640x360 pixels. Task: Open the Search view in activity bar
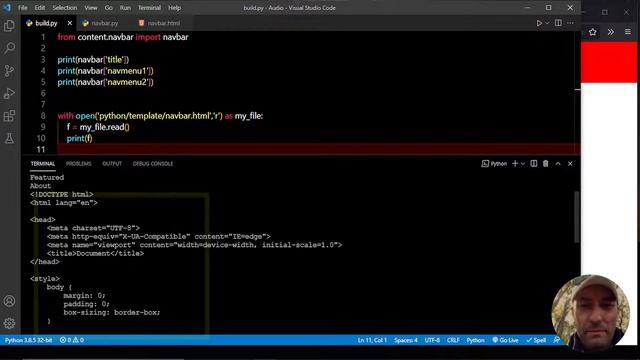[9, 48]
